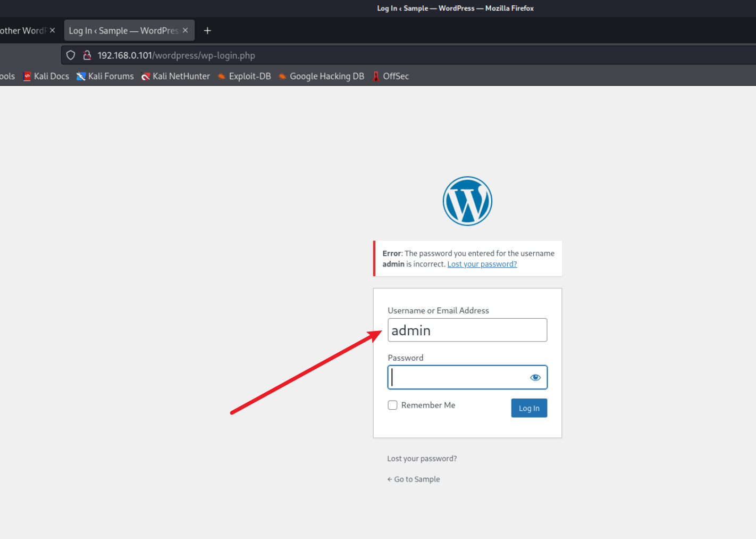The height and width of the screenshot is (539, 756).
Task: Click the WordPress logo above the login form
Action: [x=467, y=201]
